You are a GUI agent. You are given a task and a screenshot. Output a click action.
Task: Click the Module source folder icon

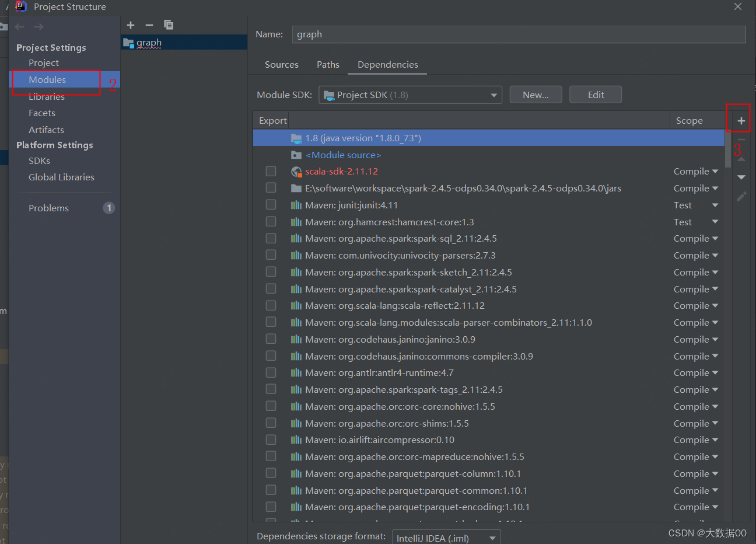(x=296, y=155)
